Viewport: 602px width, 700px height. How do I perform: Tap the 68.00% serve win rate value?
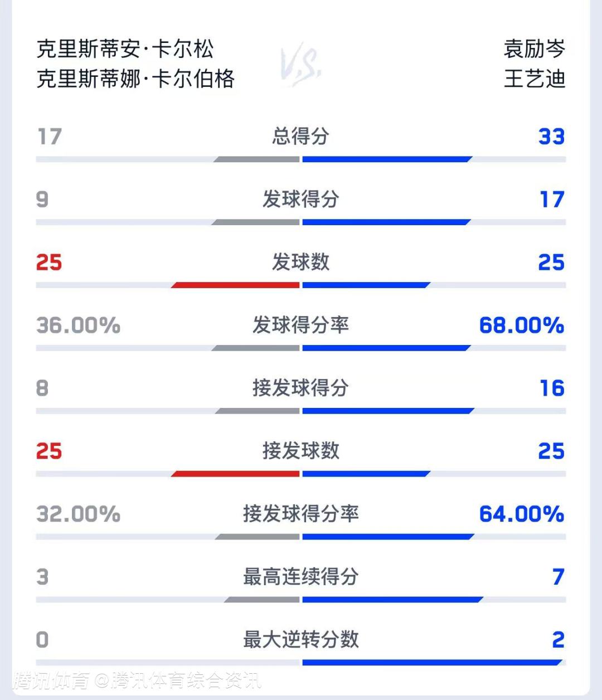coord(522,325)
